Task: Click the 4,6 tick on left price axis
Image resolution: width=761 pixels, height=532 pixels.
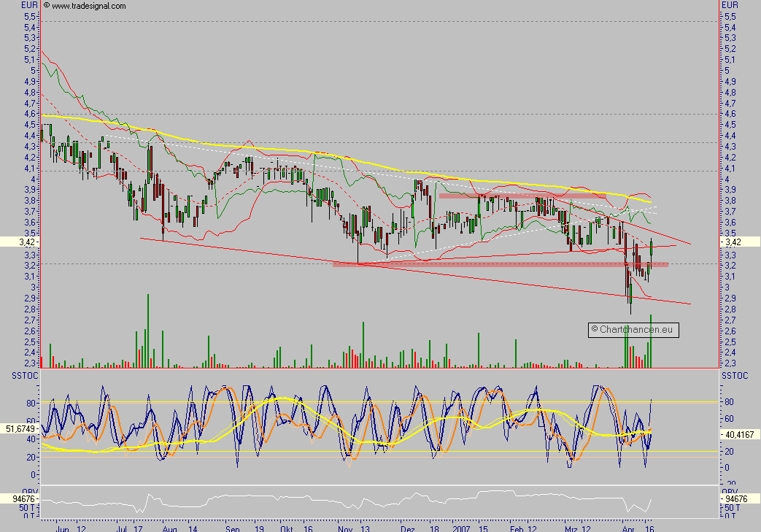Action: [x=30, y=114]
